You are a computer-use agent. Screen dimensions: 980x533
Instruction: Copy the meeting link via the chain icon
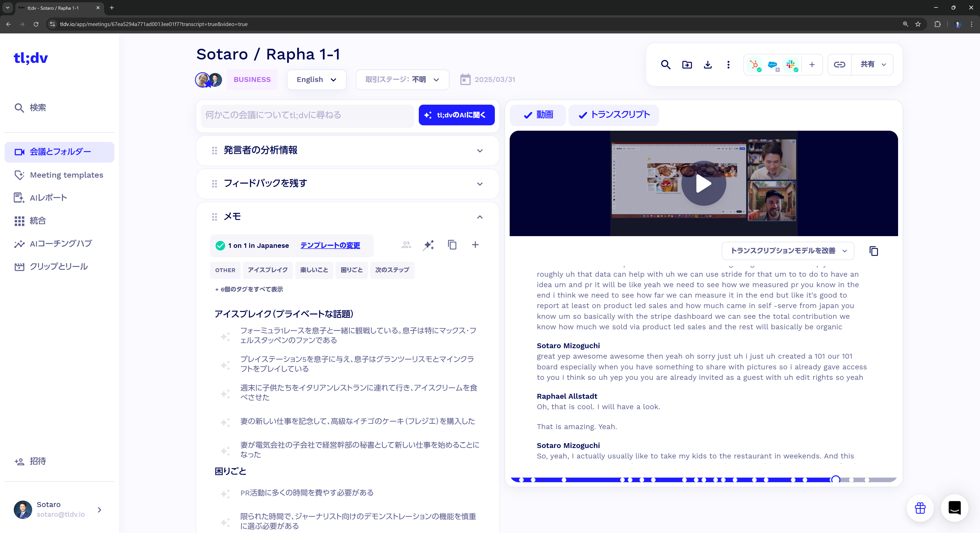coord(839,65)
